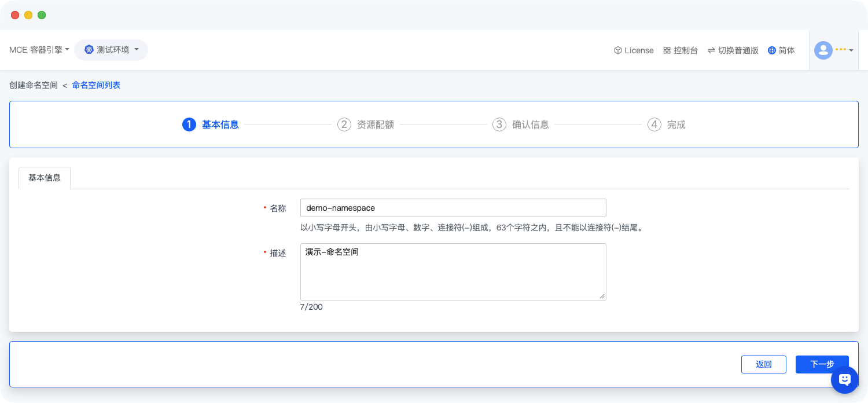Viewport: 868px width, 403px height.
Task: Click inside the 描述 text area
Action: pos(453,272)
